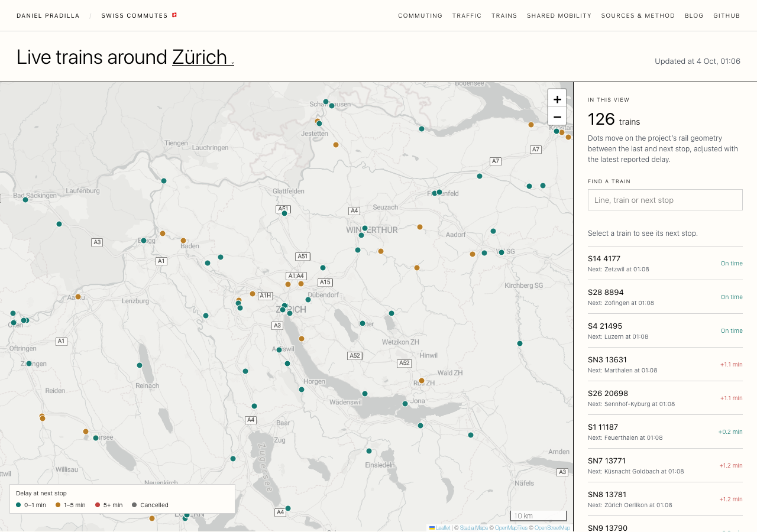757x532 pixels.
Task: Open the OpenStreetMap attribution link
Action: [x=552, y=528]
